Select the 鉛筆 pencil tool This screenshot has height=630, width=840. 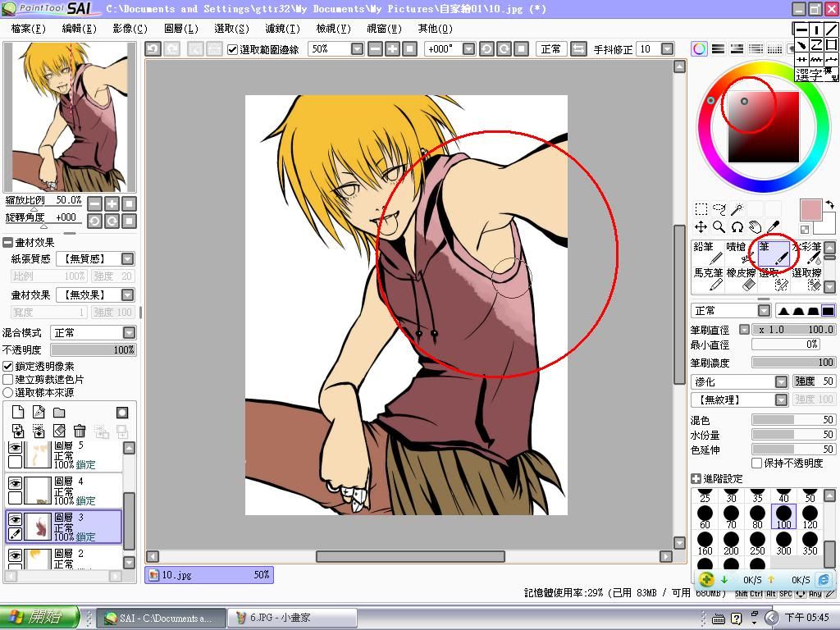[708, 253]
